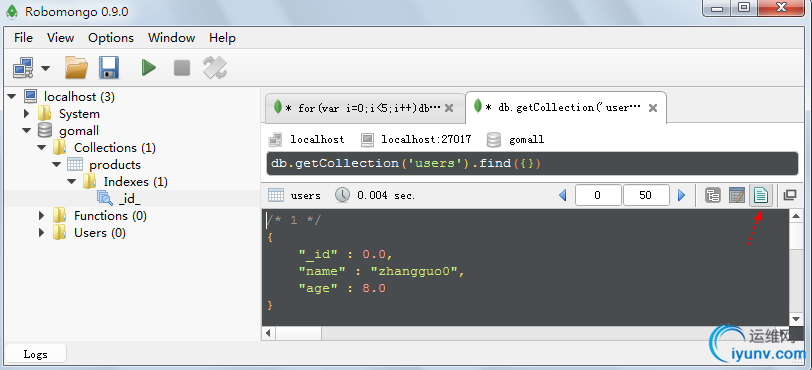Click the horizontal scrollbar left arrow

[x=269, y=333]
